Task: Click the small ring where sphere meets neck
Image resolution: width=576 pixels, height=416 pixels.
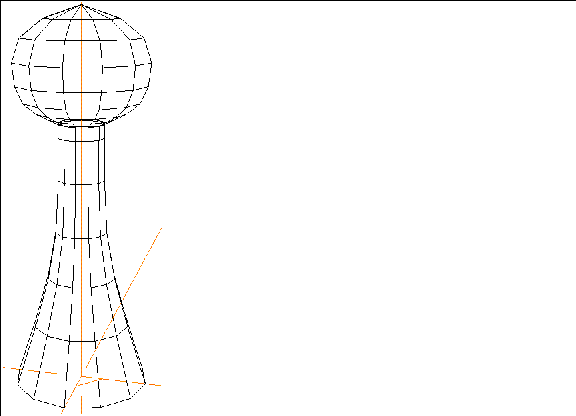Action: [81, 123]
